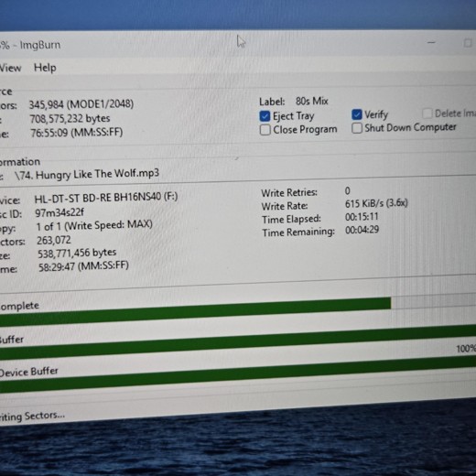Click the Time Elapsed value 00:15:11
This screenshot has height=476, width=476.
362,217
